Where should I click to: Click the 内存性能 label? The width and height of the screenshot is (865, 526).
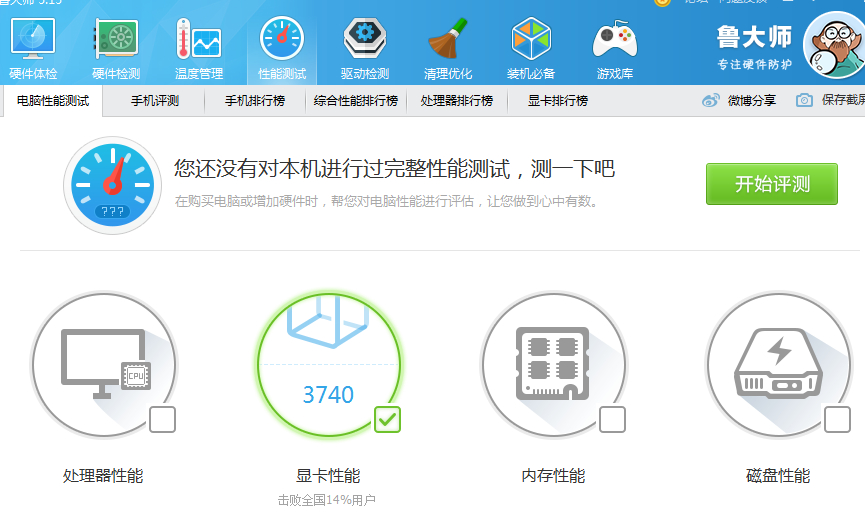tap(553, 475)
